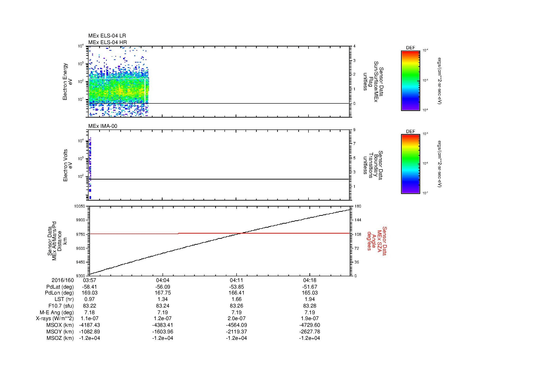555x392 pixels.
Task: Click the 'MSOY (km)' row label
Action: [60, 332]
